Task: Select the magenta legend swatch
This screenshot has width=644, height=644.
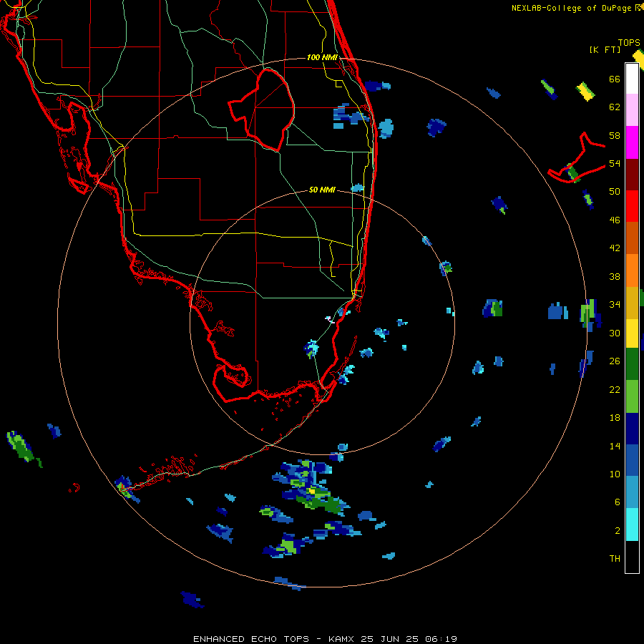Action: click(632, 142)
